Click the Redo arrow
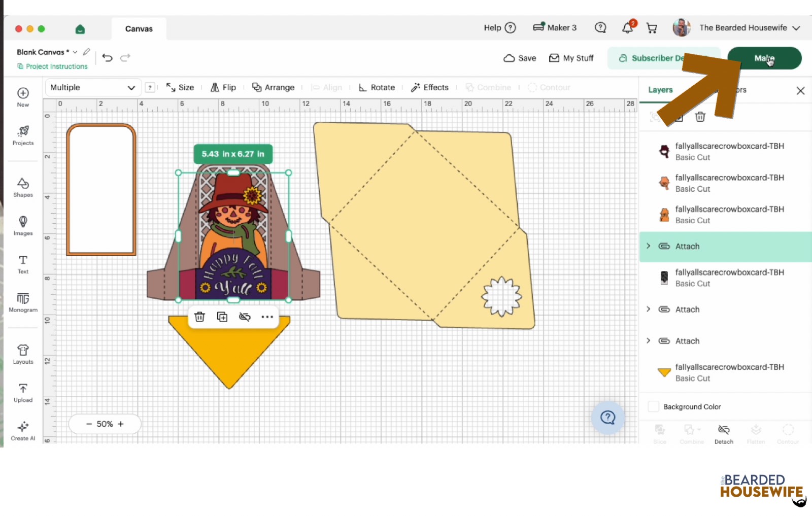The width and height of the screenshot is (812, 516). [x=125, y=57]
